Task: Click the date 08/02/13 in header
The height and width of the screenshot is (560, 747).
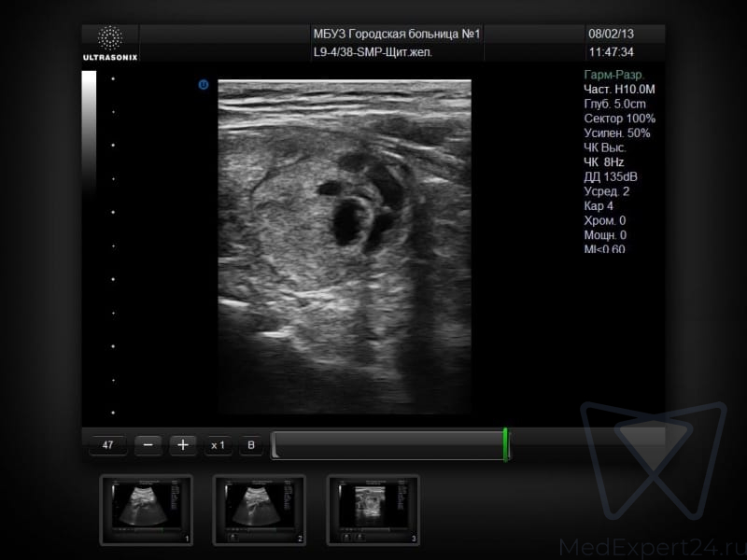Action: (611, 35)
